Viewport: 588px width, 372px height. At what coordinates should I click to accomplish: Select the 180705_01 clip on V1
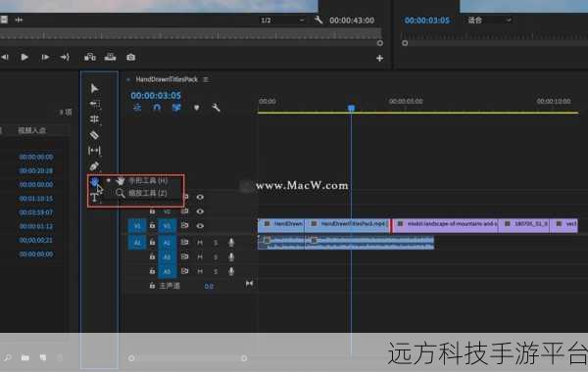(524, 226)
